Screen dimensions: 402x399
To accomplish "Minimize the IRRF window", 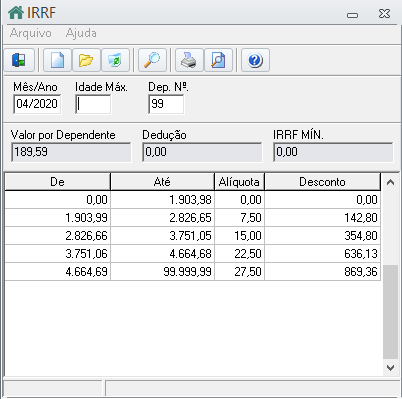I will click(352, 15).
